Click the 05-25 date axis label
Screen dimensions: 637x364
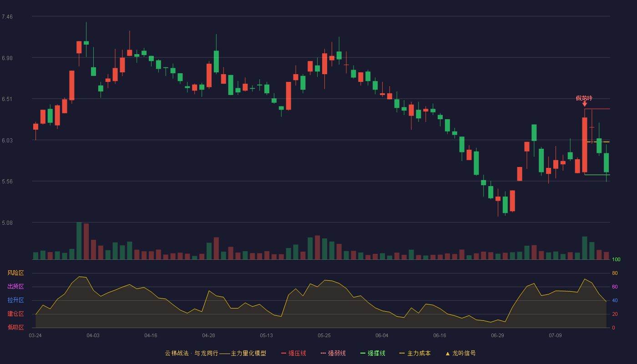click(x=324, y=335)
